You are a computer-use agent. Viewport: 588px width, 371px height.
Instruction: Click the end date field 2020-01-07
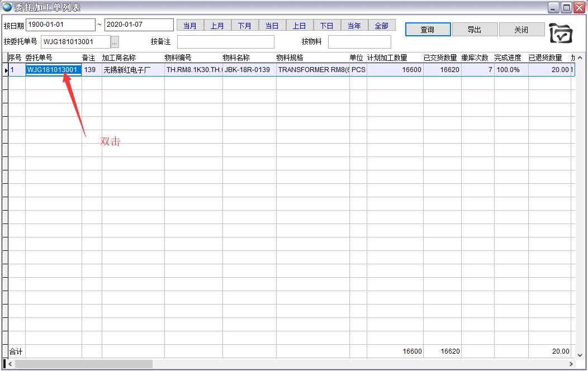pos(139,25)
